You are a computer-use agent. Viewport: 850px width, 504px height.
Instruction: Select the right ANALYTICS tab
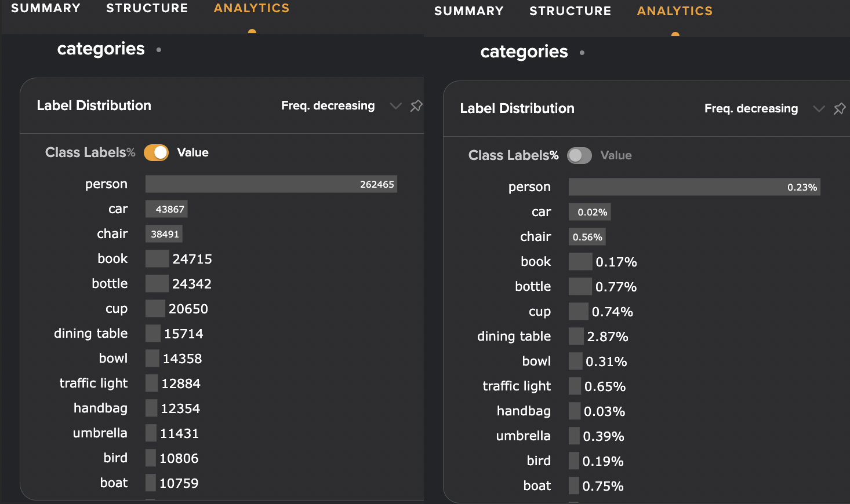point(674,10)
